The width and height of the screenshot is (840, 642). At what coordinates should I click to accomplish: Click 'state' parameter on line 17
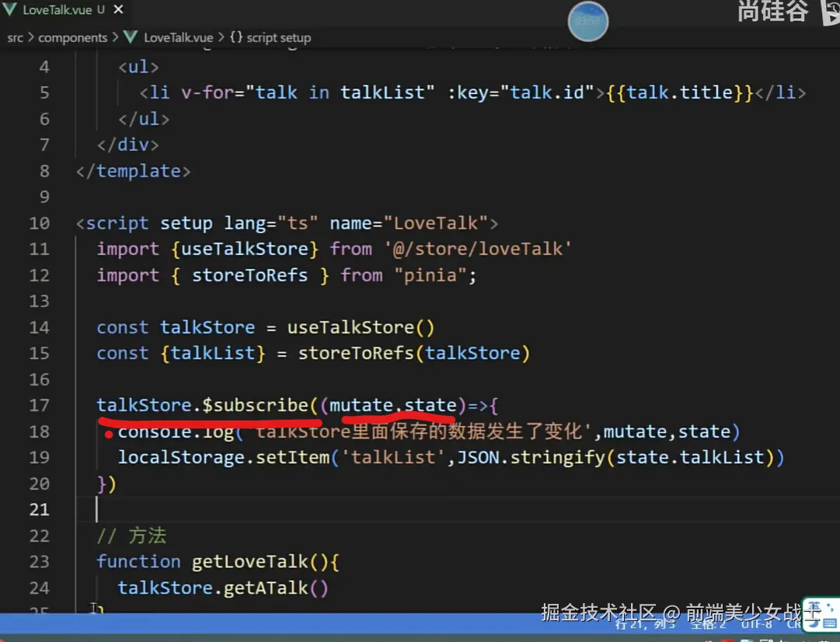click(x=430, y=405)
